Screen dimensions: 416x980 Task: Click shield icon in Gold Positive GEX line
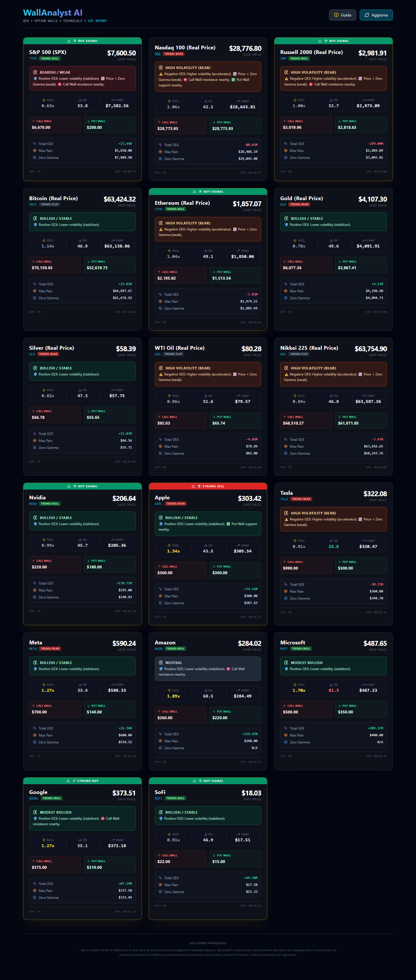tap(286, 225)
